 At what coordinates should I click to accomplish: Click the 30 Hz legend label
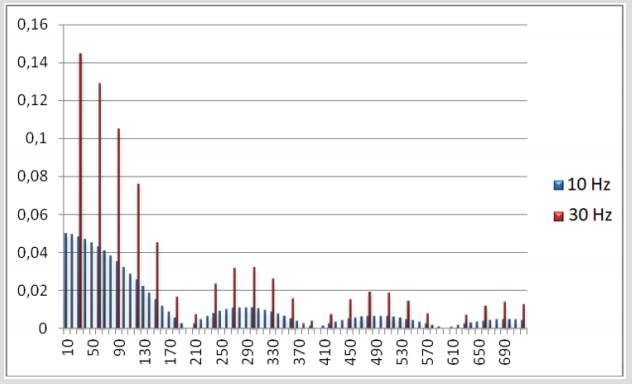[x=590, y=215]
